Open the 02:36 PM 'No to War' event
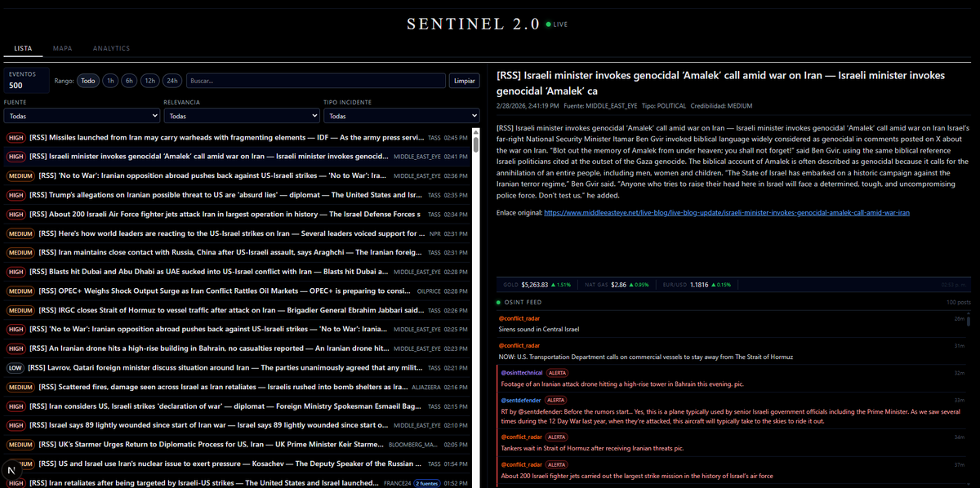This screenshot has width=980, height=488. coord(238,175)
